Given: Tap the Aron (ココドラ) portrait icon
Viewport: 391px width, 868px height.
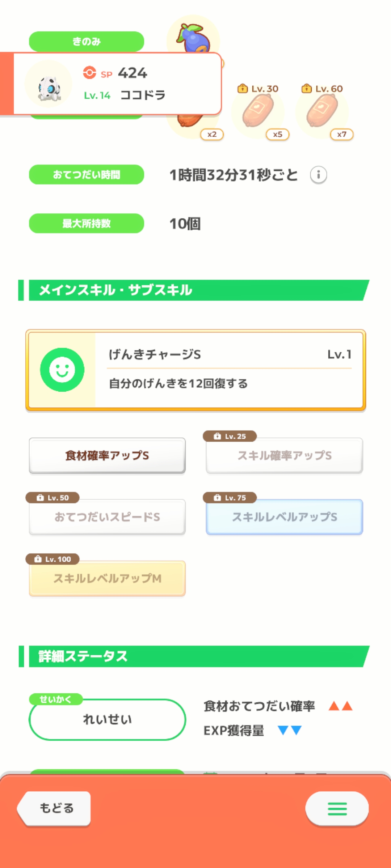Looking at the screenshot, I should click(x=49, y=85).
